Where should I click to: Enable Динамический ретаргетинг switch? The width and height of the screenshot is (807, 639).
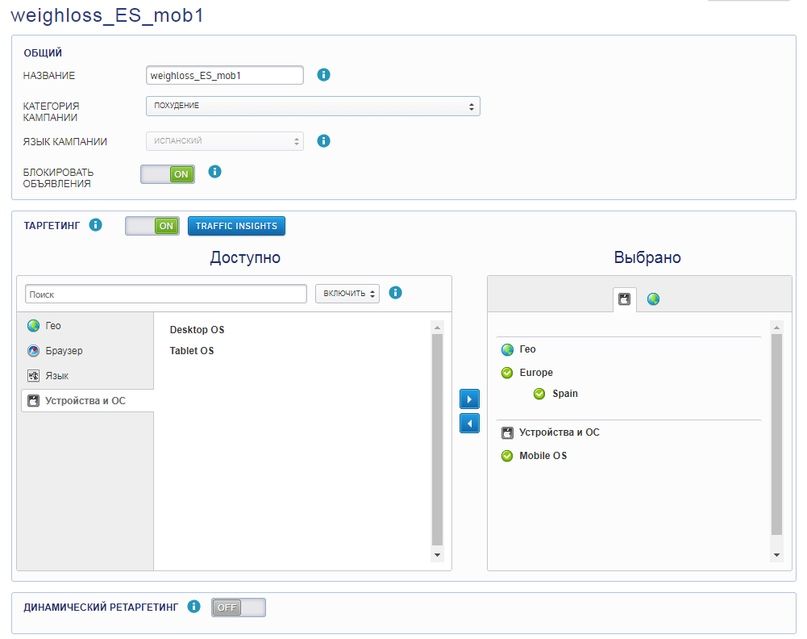click(x=238, y=608)
